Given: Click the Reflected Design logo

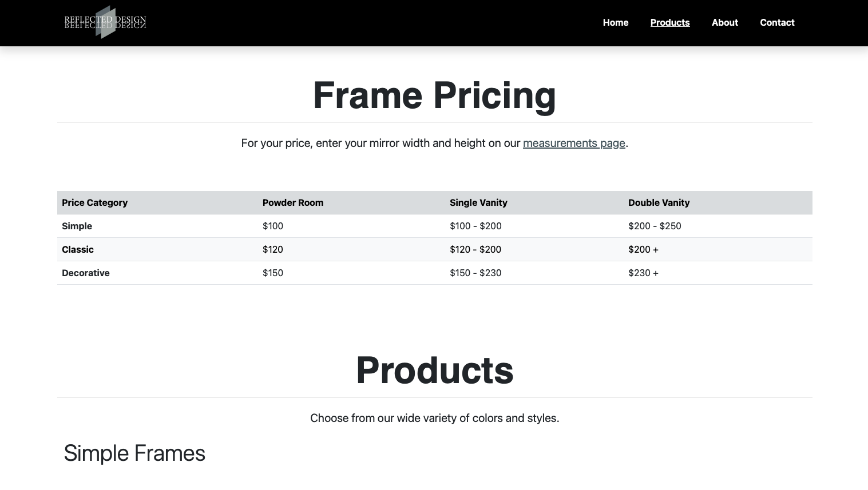Looking at the screenshot, I should (x=105, y=22).
